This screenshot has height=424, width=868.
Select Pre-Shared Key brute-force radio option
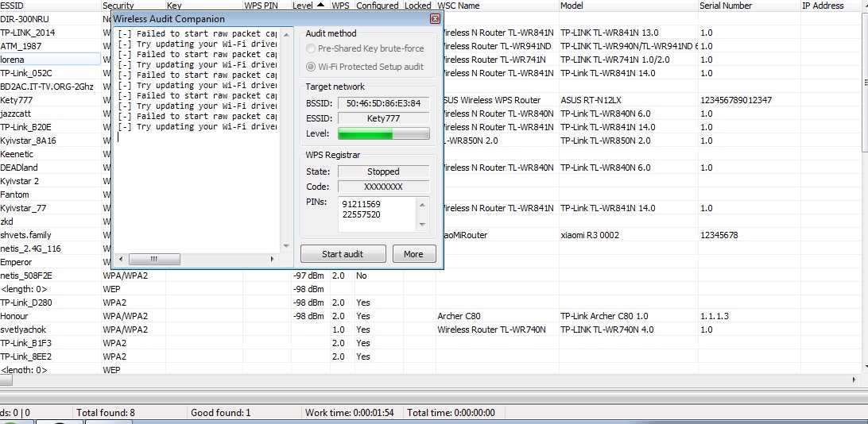coord(311,49)
